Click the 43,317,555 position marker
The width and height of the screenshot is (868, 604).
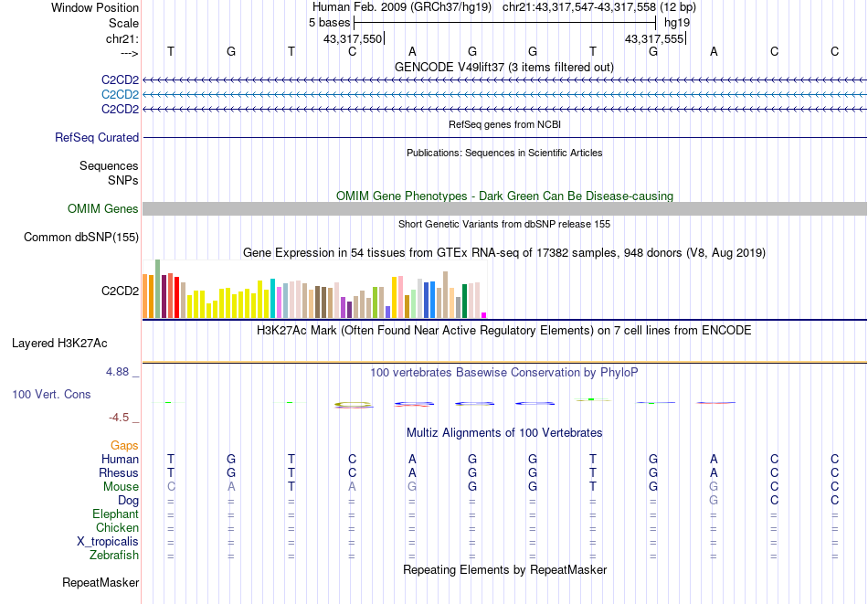[655, 38]
